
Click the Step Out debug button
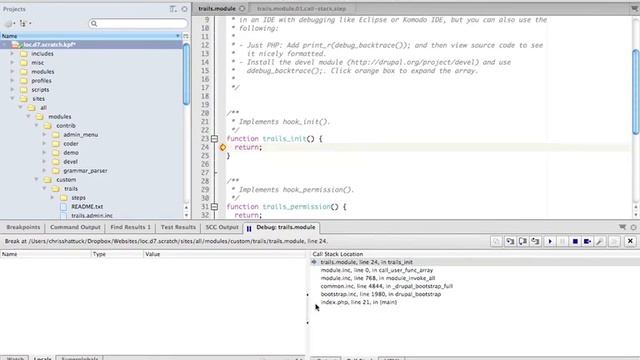coord(535,241)
